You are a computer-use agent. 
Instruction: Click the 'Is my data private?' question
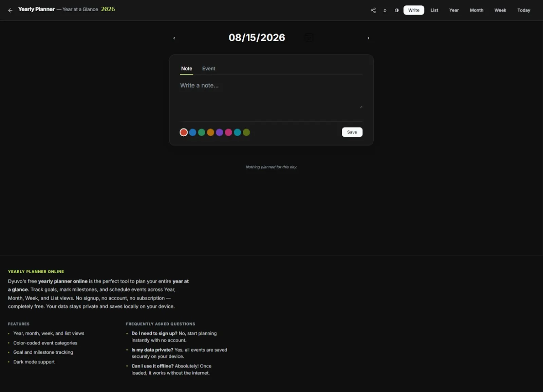click(x=152, y=350)
